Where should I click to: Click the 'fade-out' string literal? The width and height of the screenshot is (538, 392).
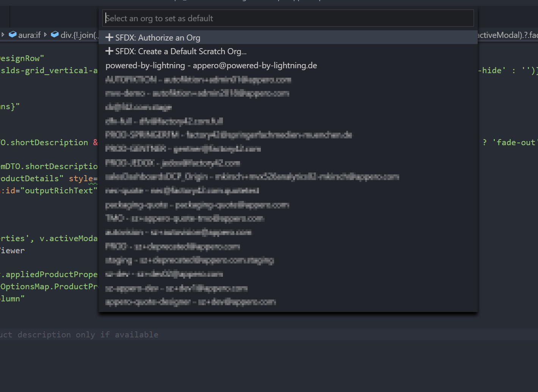(515, 142)
